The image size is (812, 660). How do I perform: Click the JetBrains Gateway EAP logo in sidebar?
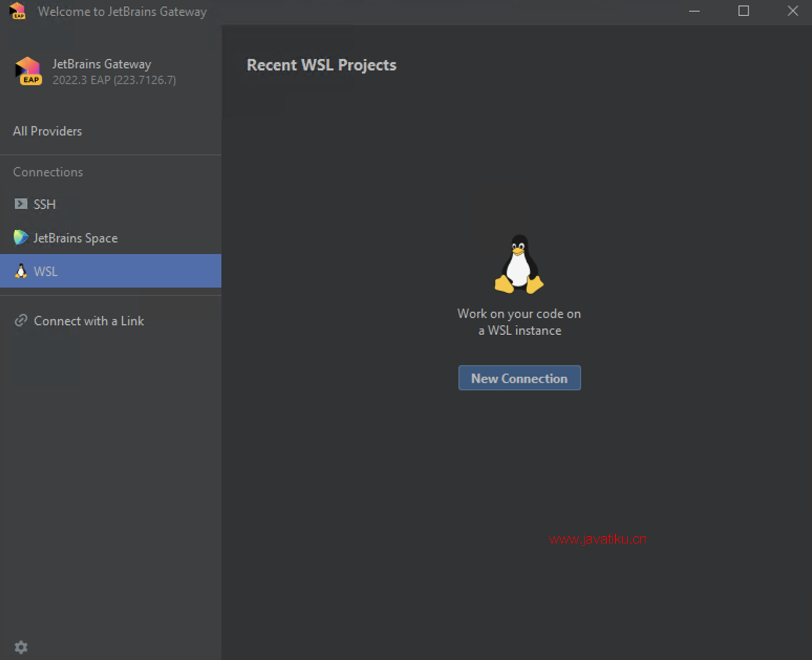pos(28,71)
